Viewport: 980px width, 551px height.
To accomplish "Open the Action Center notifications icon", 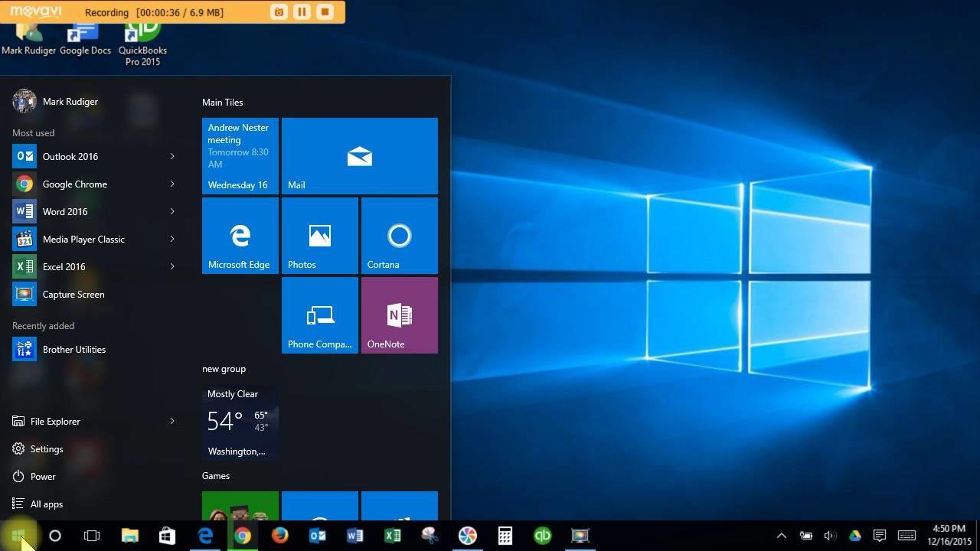I will tap(879, 536).
